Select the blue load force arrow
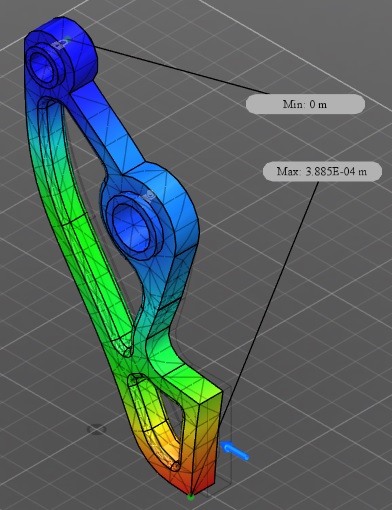 tap(235, 450)
